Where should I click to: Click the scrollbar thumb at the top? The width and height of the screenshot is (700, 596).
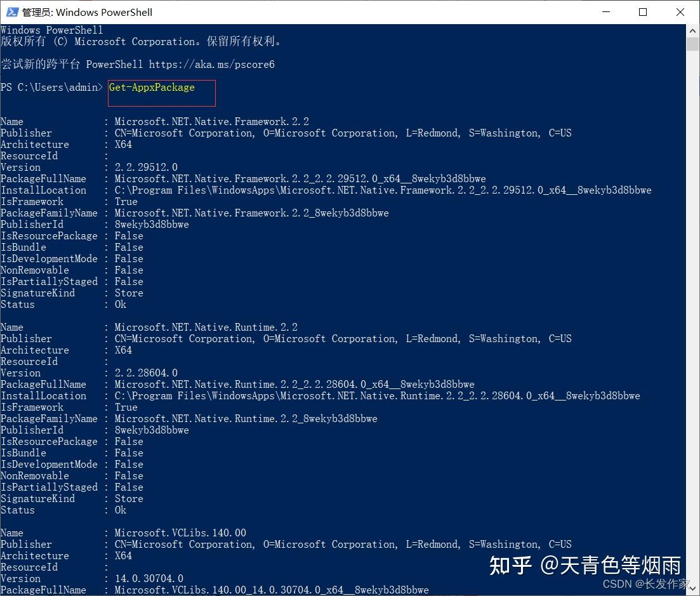692,44
